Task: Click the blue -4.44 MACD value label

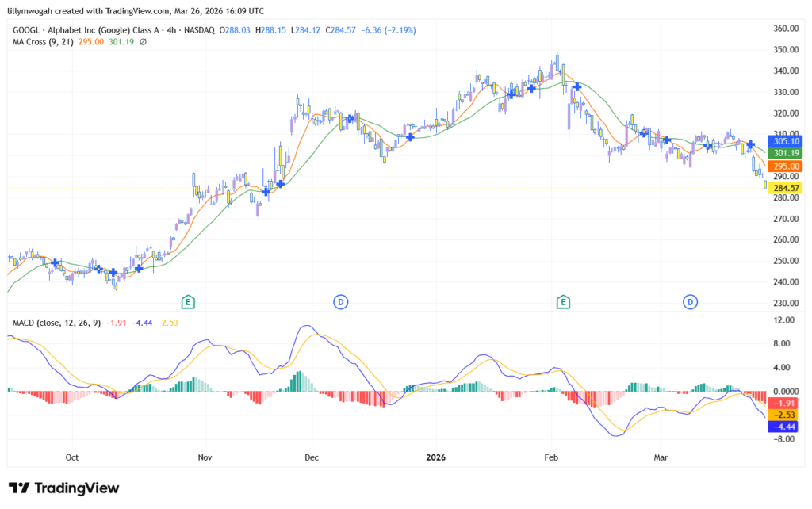Action: (x=785, y=427)
